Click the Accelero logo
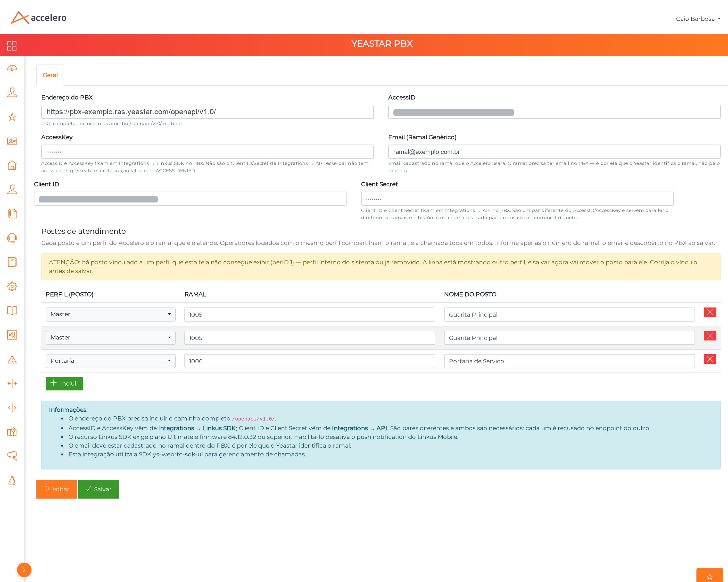 (39, 17)
